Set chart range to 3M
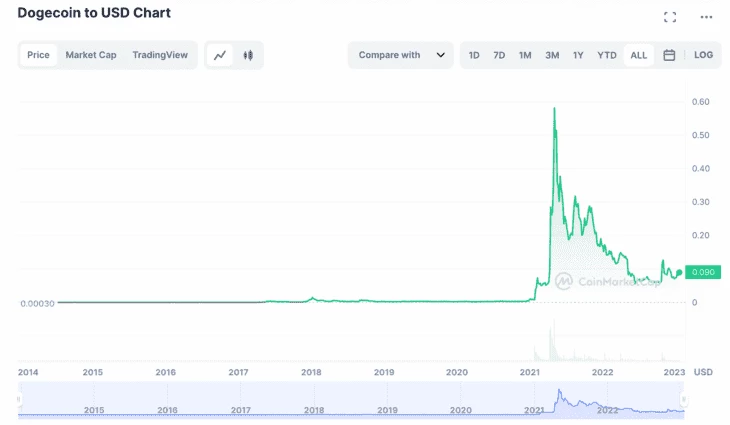The height and width of the screenshot is (425, 730). [552, 55]
